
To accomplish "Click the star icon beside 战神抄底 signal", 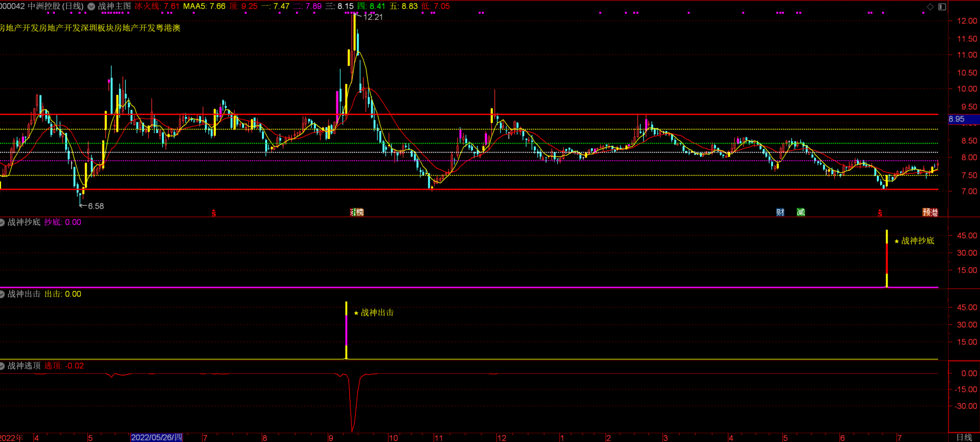I will pyautogui.click(x=896, y=241).
